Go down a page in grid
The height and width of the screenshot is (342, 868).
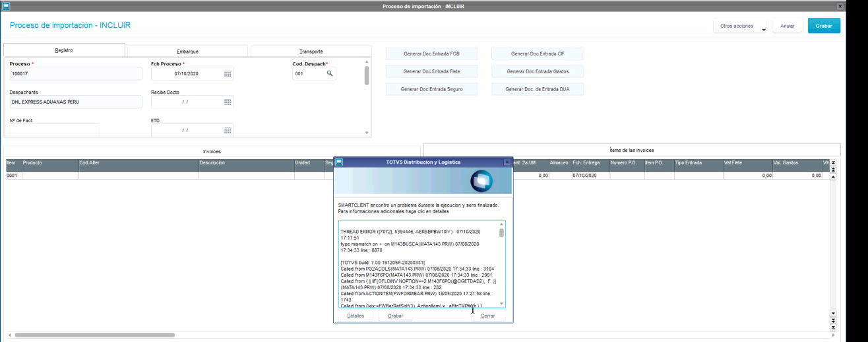pyautogui.click(x=833, y=320)
